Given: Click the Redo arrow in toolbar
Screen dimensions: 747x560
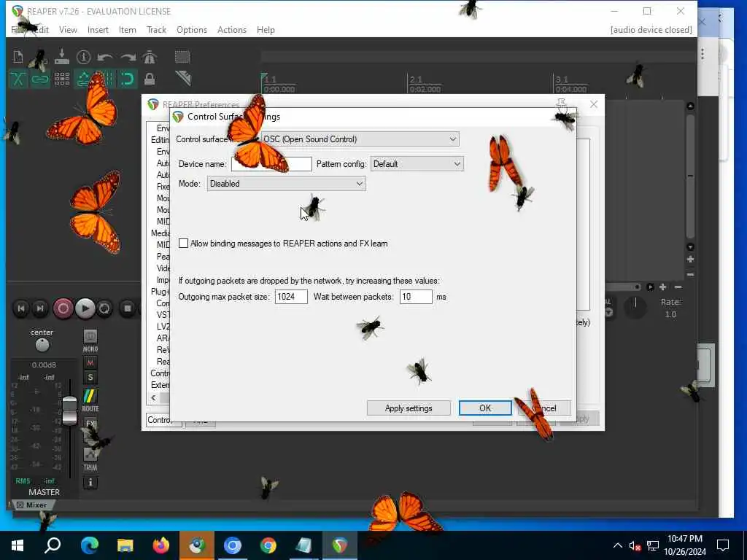Looking at the screenshot, I should pyautogui.click(x=128, y=57).
